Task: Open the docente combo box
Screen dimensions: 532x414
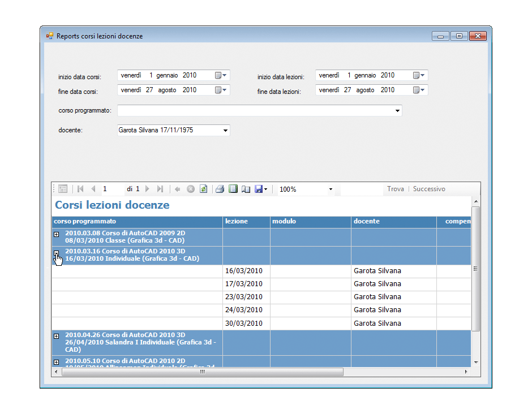Action: (174, 130)
